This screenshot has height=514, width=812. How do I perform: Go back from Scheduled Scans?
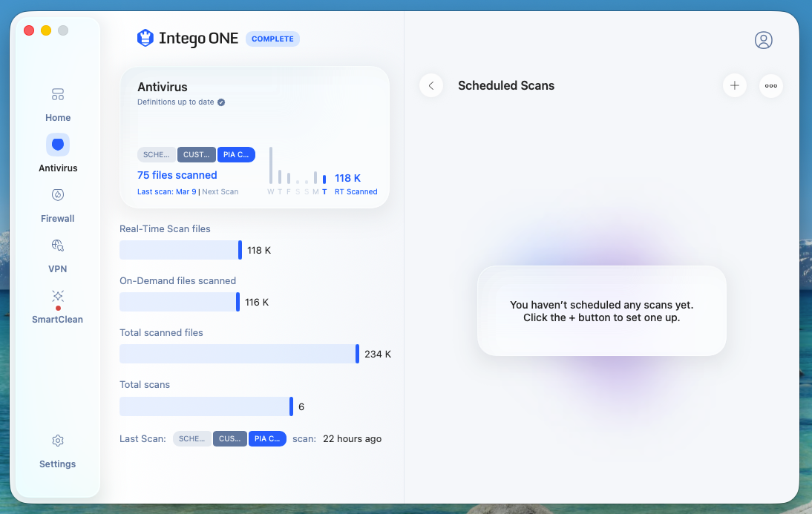click(430, 85)
